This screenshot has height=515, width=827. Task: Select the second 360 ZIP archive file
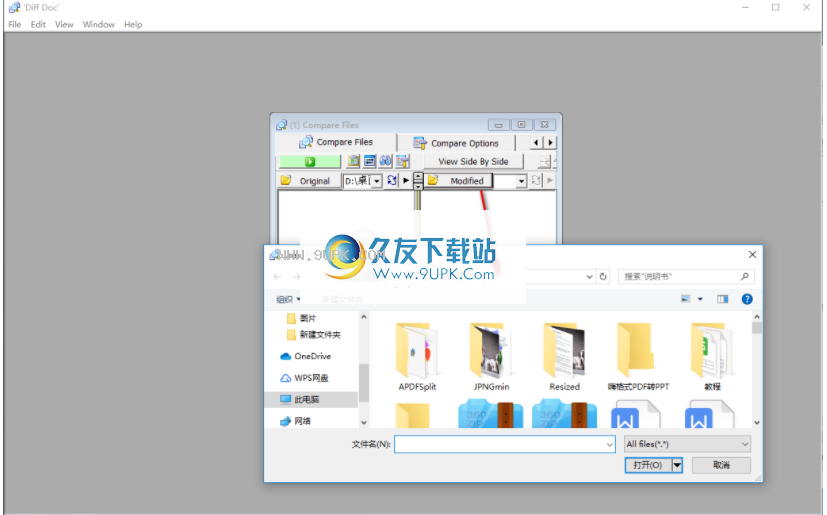pos(564,414)
